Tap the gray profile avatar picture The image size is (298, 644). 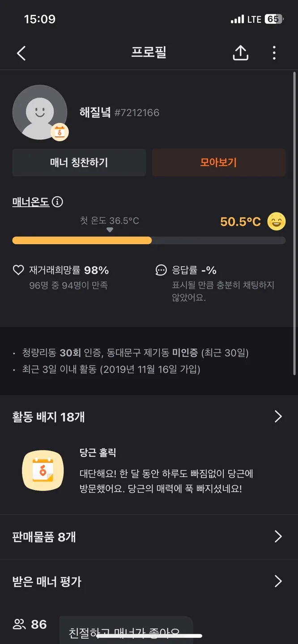40,112
